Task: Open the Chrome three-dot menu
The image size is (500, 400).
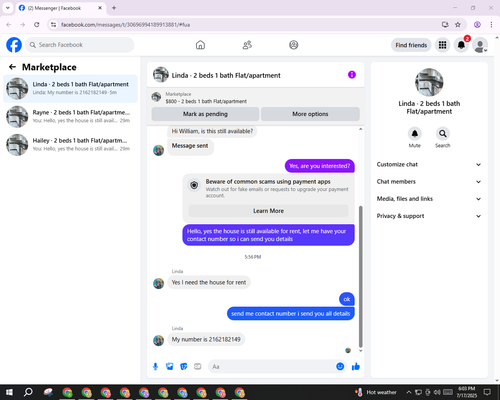Action: click(491, 25)
